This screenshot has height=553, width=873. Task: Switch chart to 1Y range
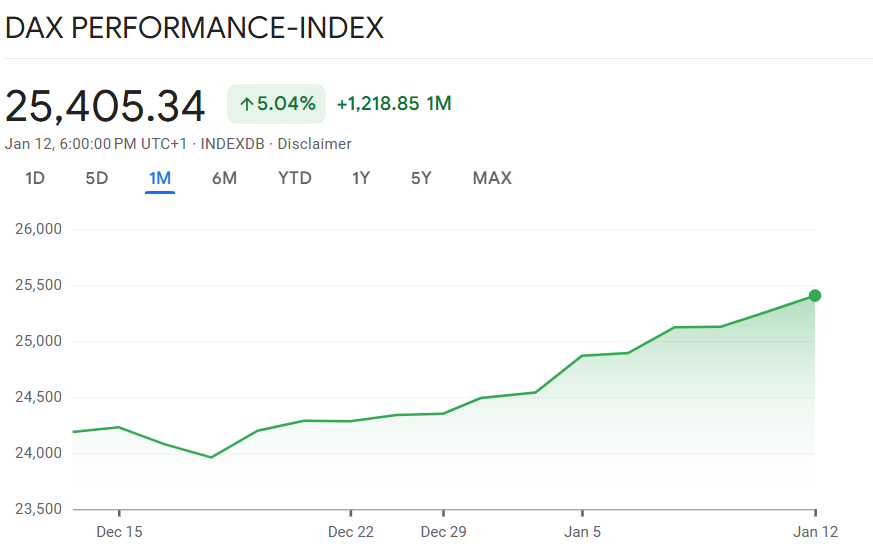pos(361,178)
